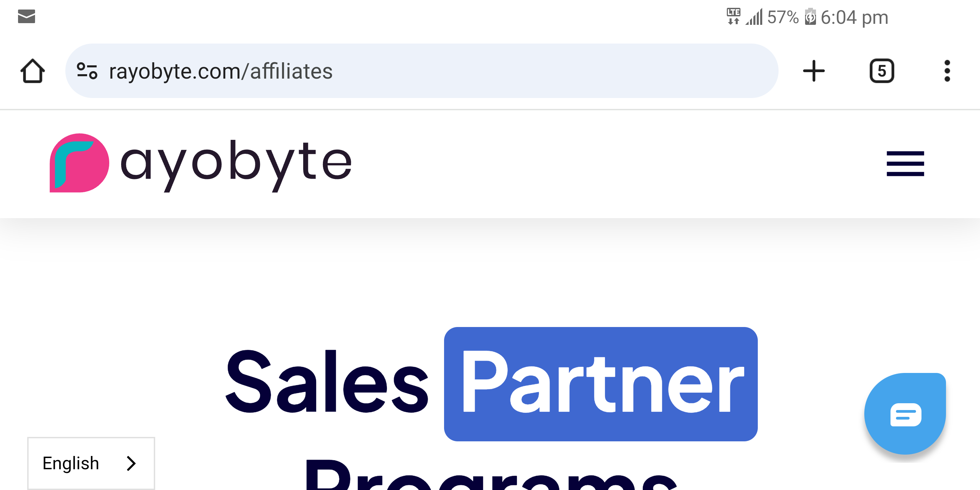980x490 pixels.
Task: Open the tab switcher showing 5 tabs
Action: pos(881,71)
